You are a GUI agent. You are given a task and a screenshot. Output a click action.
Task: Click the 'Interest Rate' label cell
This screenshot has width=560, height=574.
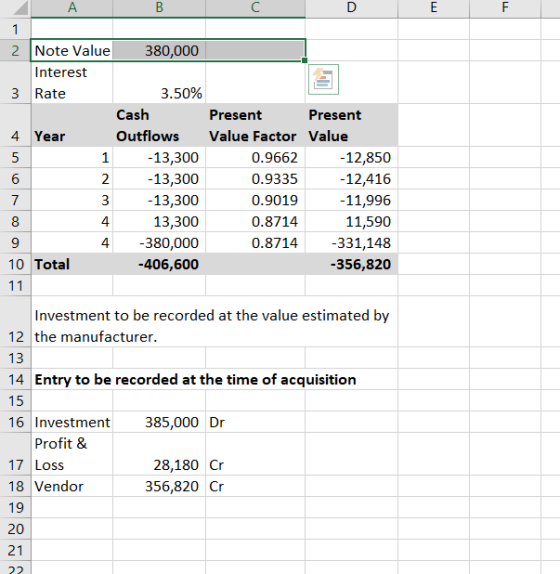72,82
